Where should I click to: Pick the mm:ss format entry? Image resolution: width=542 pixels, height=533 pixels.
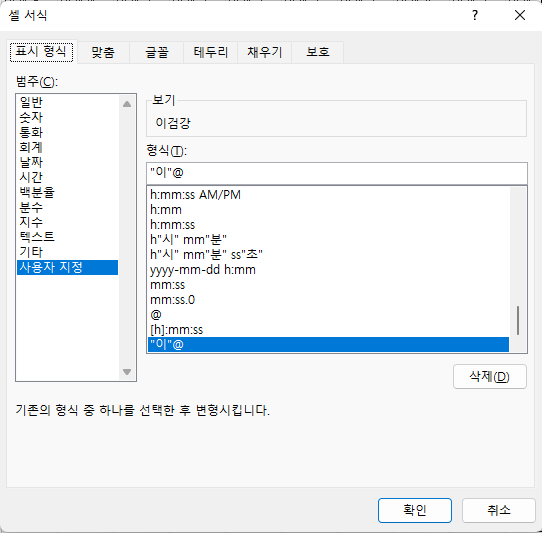coord(328,285)
